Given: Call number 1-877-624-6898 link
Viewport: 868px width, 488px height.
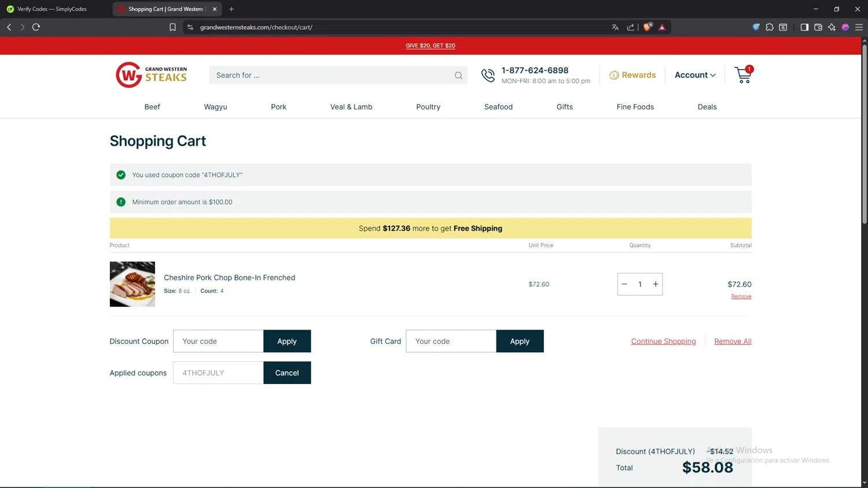Looking at the screenshot, I should (x=535, y=70).
